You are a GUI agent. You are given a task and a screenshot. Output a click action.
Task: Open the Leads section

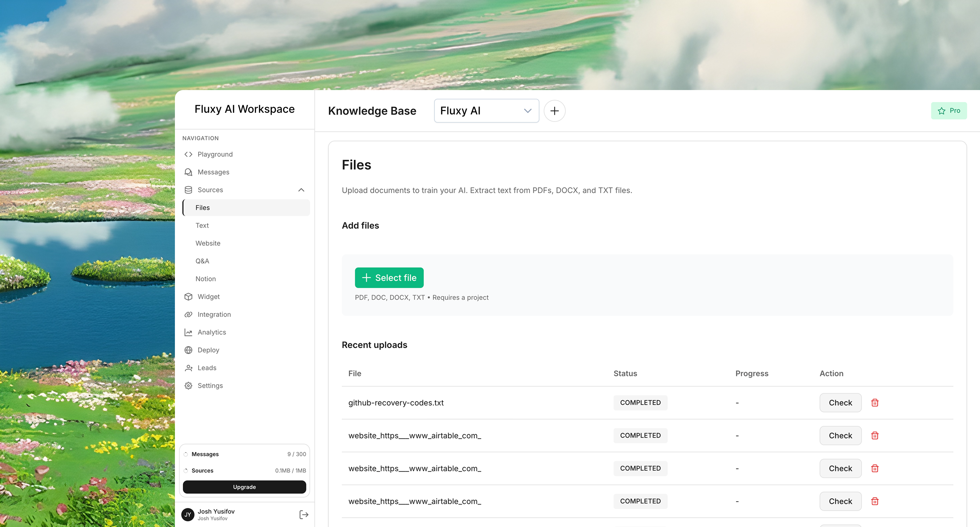[x=207, y=368]
